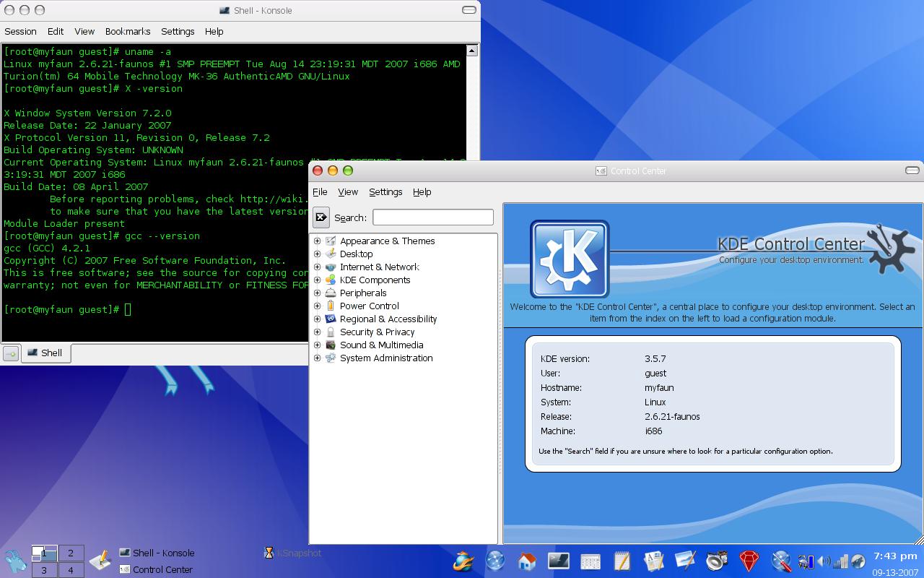Open the Settings menu in Control Center
This screenshot has height=578, width=924.
(x=385, y=191)
